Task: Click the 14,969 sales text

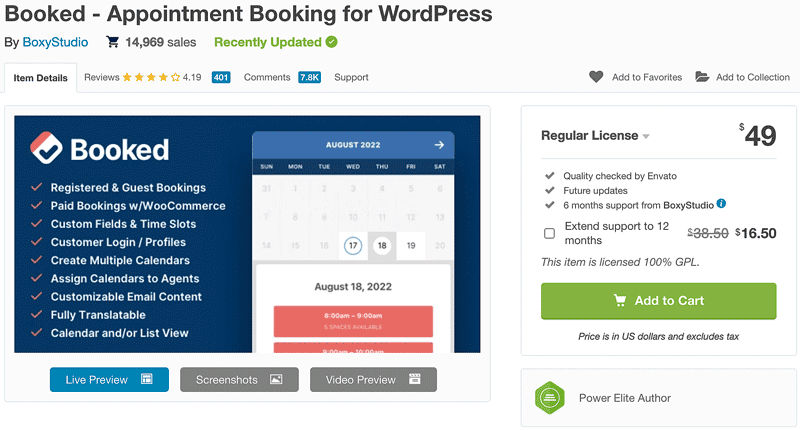Action: [x=161, y=42]
